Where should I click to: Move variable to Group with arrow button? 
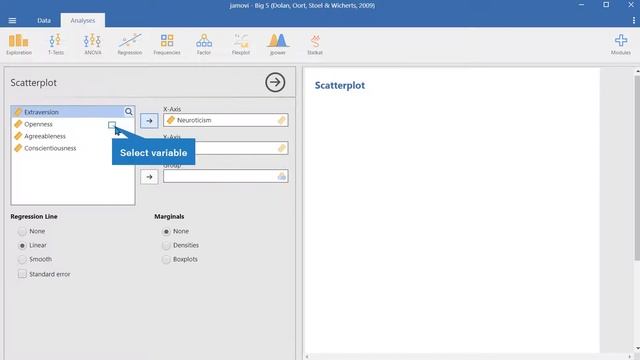coord(149,177)
